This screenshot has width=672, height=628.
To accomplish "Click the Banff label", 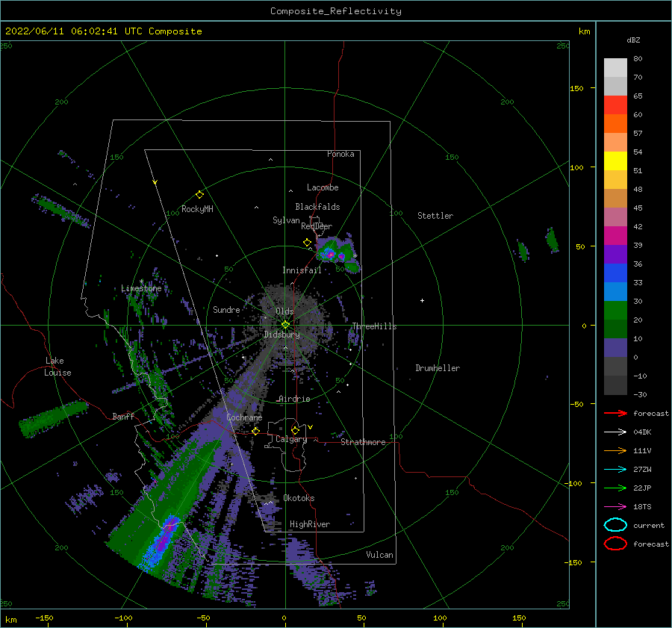I will pos(123,416).
